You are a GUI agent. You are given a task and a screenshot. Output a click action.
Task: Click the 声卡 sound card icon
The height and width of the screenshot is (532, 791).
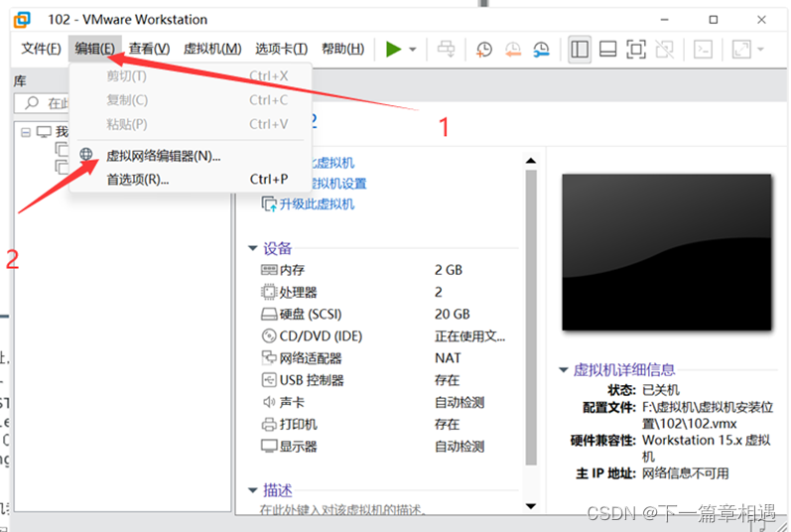[x=269, y=402]
